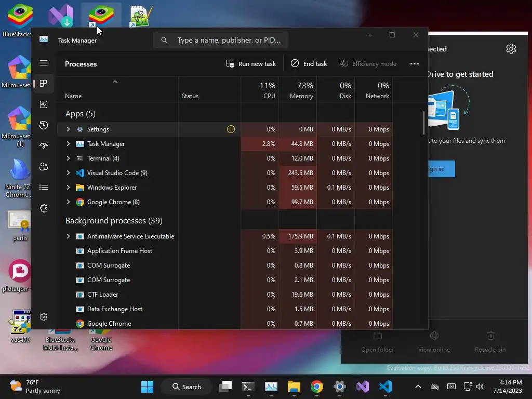Image resolution: width=532 pixels, height=399 pixels.
Task: Open Task View on the taskbar
Action: (x=225, y=387)
